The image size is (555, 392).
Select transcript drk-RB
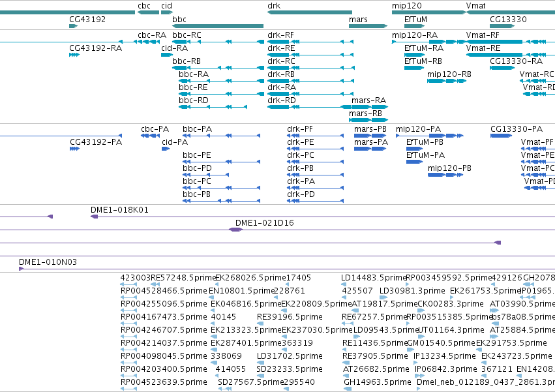[310, 81]
